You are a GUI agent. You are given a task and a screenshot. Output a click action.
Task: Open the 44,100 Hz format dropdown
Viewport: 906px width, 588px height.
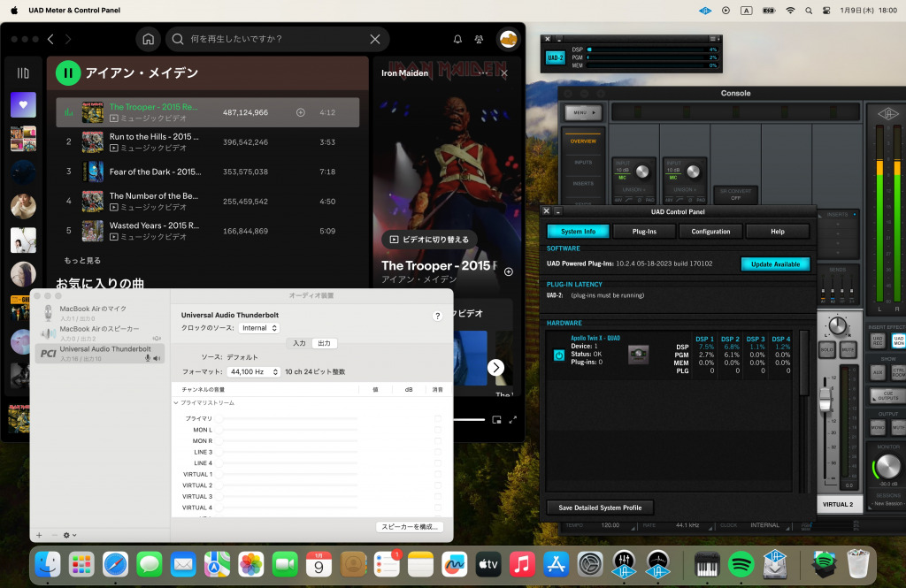tap(254, 372)
